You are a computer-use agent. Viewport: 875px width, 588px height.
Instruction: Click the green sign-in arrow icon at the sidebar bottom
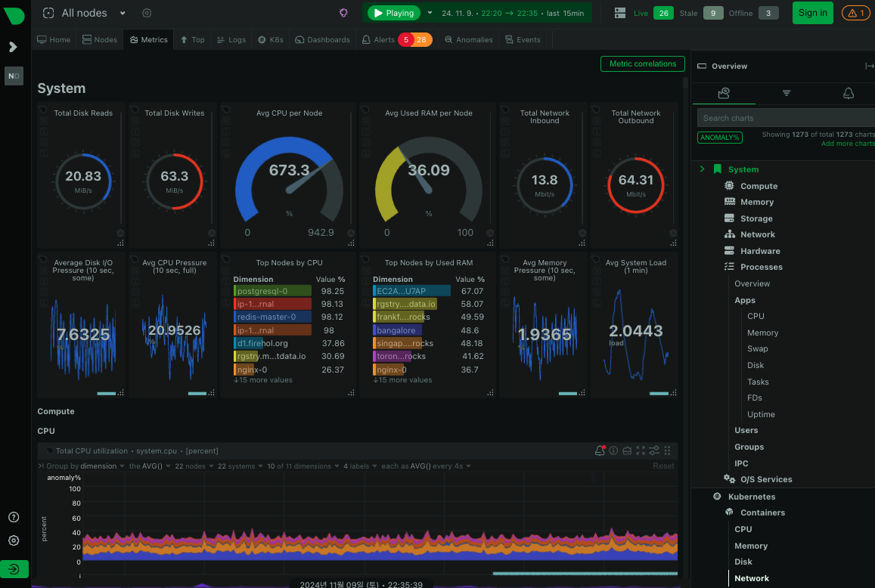pyautogui.click(x=14, y=569)
